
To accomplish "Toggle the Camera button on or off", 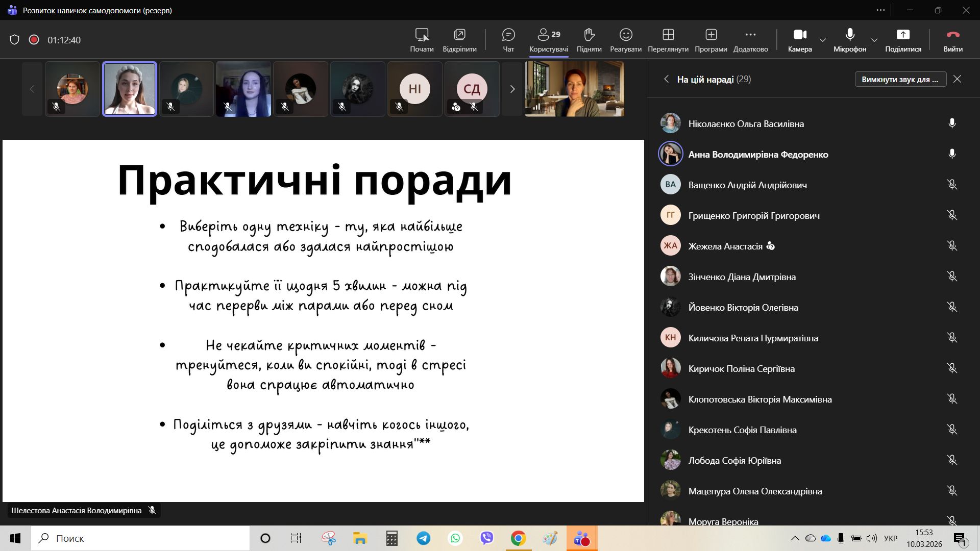I will point(800,35).
